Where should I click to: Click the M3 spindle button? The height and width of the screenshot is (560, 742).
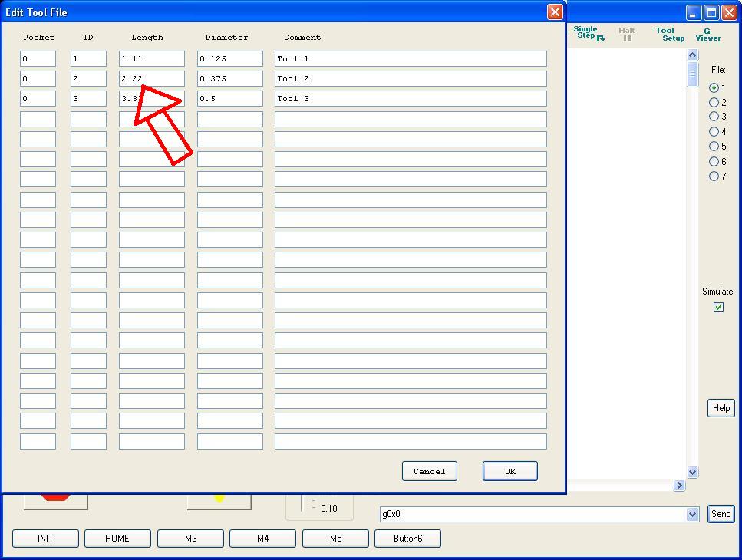coord(190,539)
